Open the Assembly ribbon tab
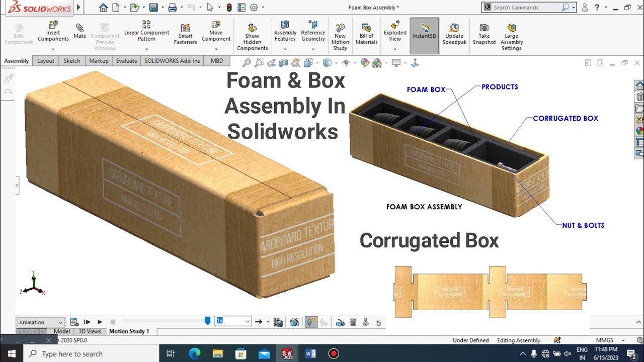644x362 pixels. 17,61
